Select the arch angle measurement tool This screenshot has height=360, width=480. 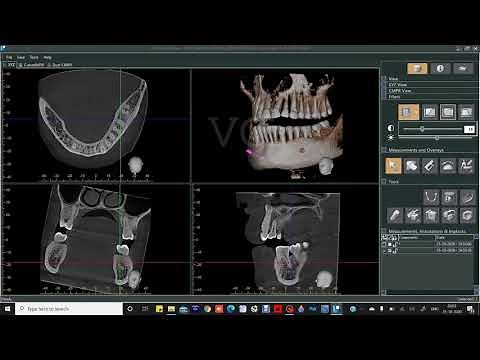[x=448, y=166]
